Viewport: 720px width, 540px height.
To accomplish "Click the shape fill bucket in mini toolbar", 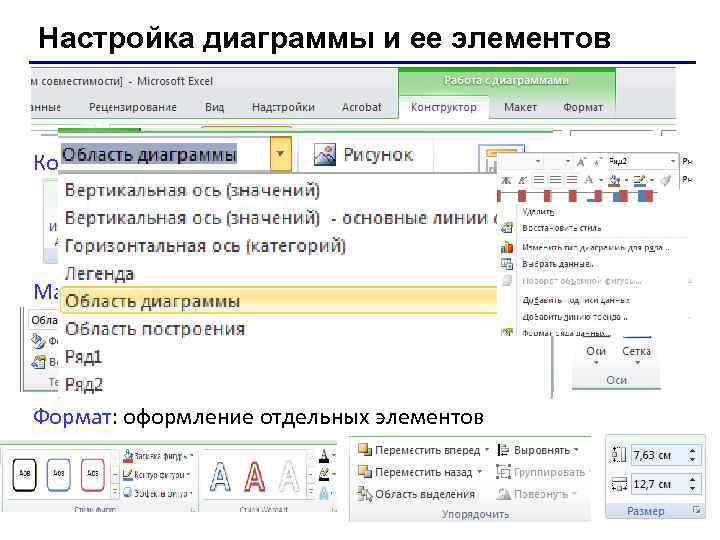I will 614,180.
